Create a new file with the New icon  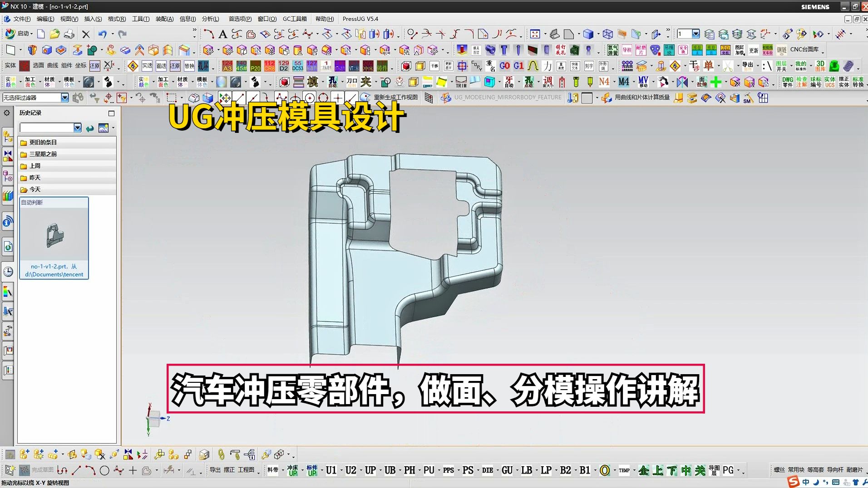[41, 34]
